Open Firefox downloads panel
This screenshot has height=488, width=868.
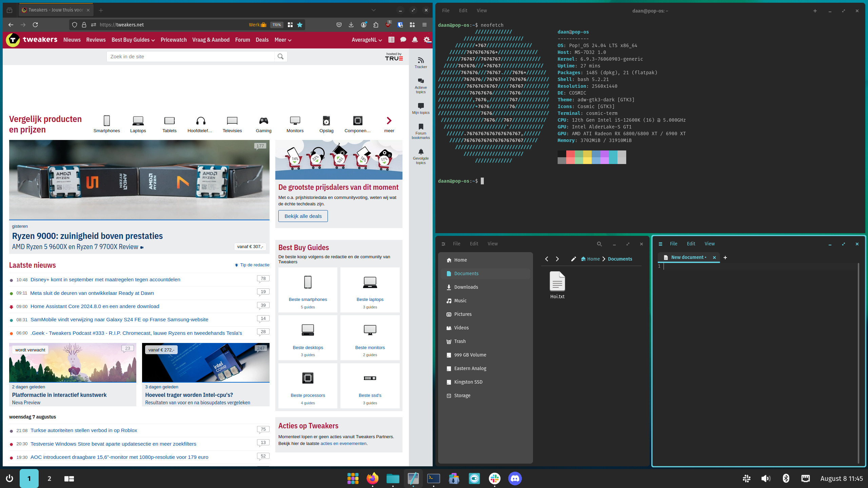click(x=351, y=24)
